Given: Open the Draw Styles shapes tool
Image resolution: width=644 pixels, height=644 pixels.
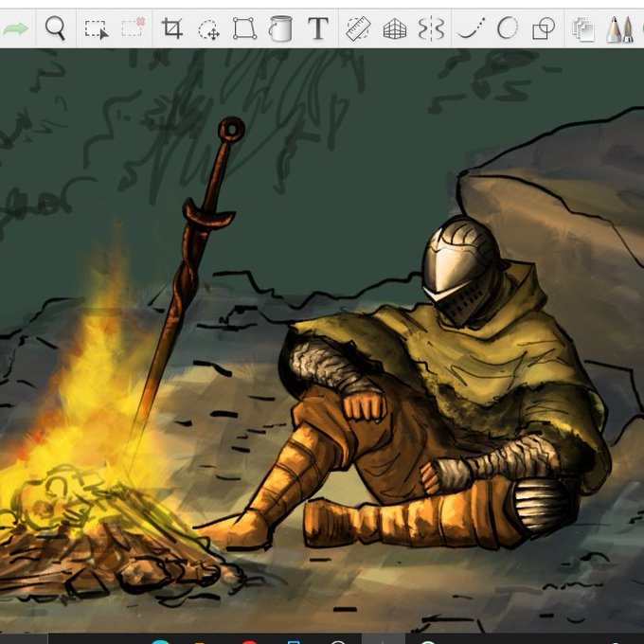Looking at the screenshot, I should pyautogui.click(x=544, y=28).
